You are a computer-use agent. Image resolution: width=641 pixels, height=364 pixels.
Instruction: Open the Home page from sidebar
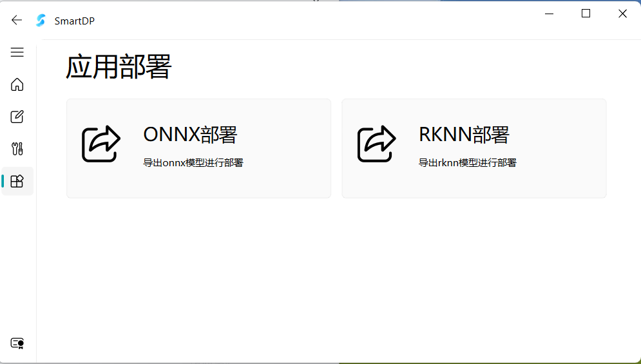17,84
